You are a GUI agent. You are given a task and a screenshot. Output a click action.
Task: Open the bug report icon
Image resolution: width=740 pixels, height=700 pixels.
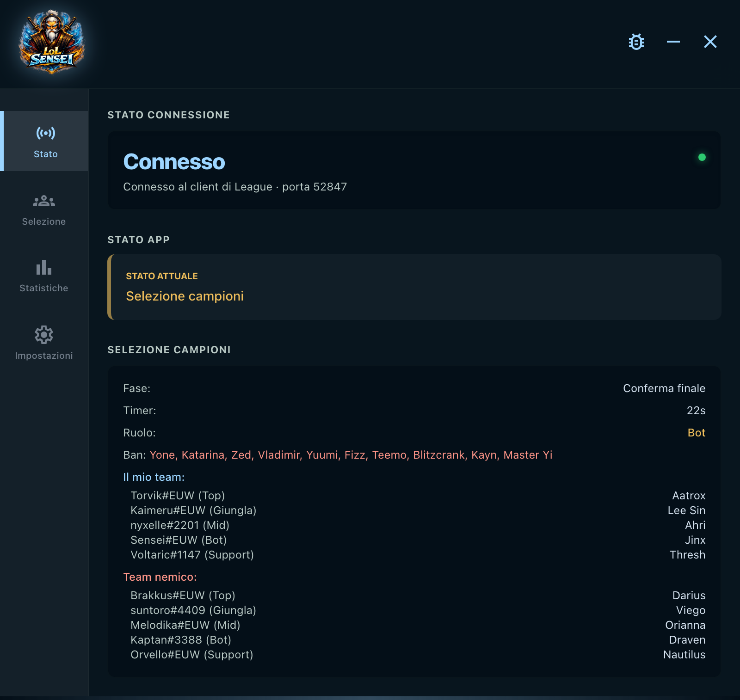(636, 42)
